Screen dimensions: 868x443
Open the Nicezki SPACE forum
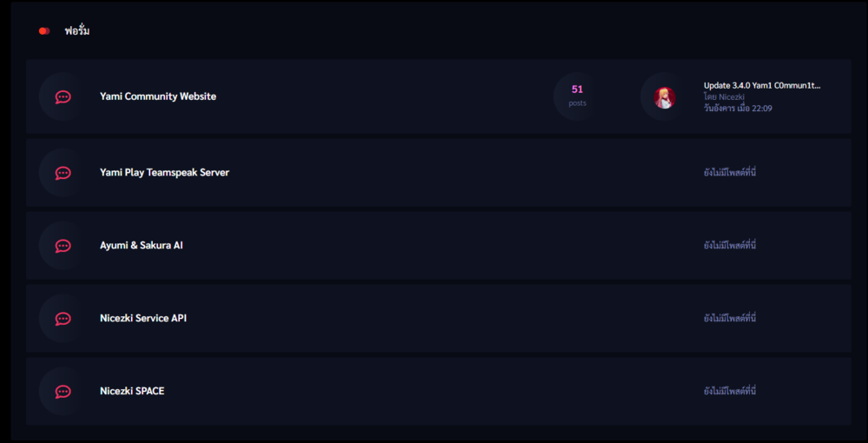pos(132,391)
